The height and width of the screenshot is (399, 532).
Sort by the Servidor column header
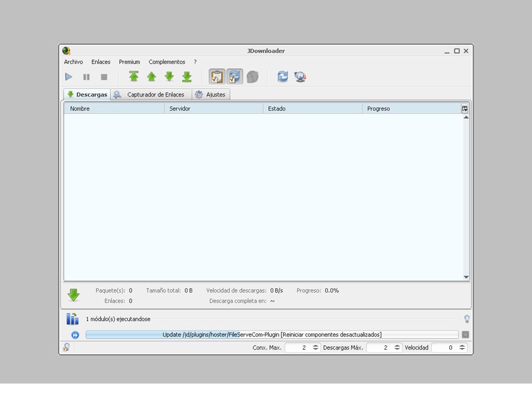coord(214,109)
